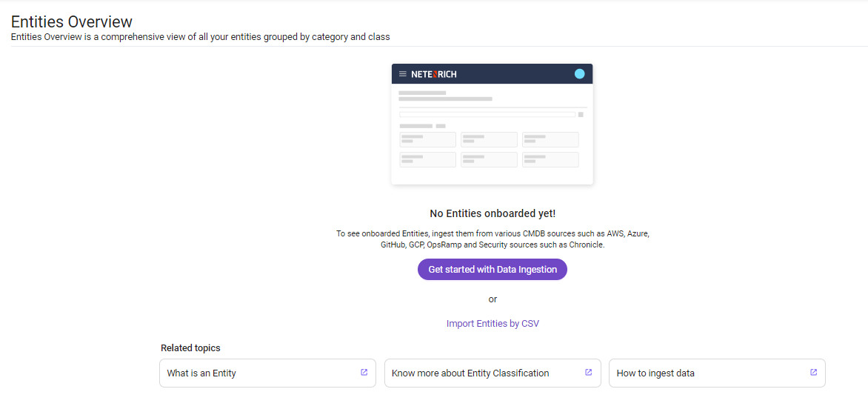This screenshot has height=409, width=868.
Task: Open external link icon on How to ingest data
Action: (813, 373)
